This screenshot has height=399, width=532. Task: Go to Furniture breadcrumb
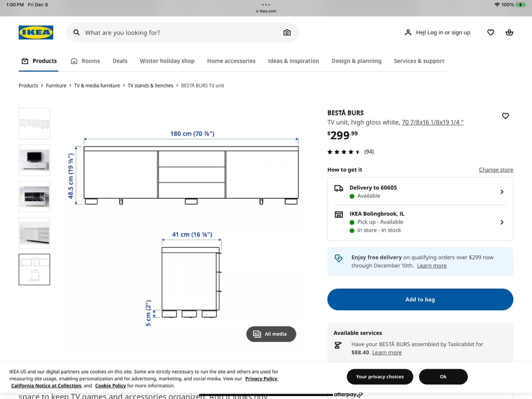56,85
